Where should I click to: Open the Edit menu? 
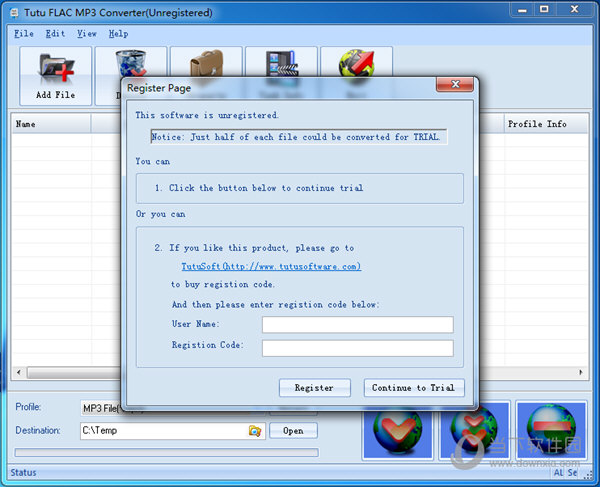click(x=55, y=34)
